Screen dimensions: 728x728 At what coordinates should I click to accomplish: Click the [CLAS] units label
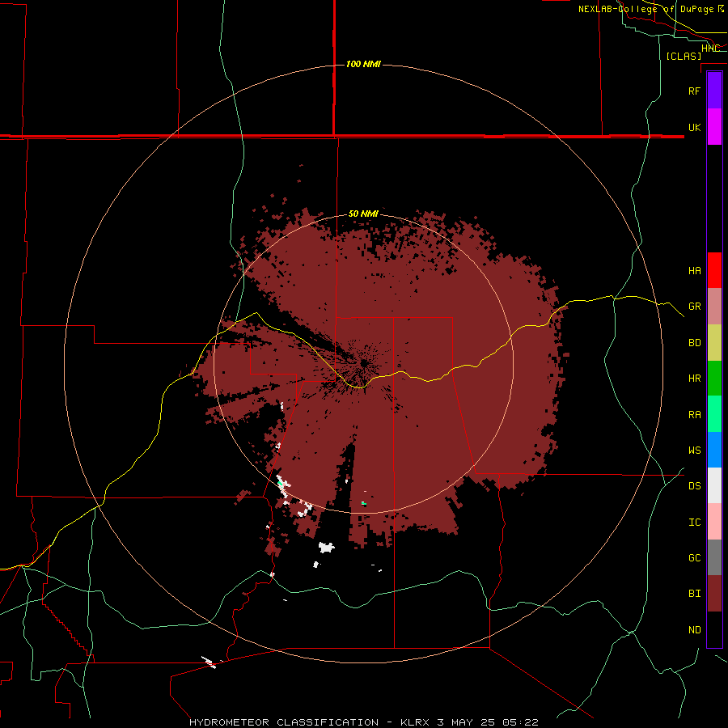[684, 56]
